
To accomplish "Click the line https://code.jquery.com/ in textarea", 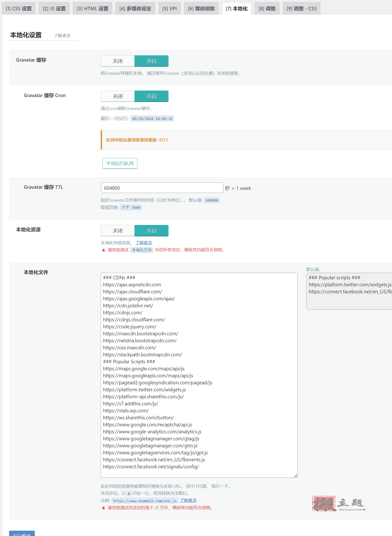I will (x=130, y=327).
